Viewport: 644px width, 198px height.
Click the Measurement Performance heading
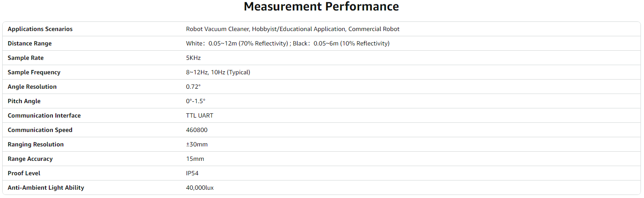click(x=321, y=7)
